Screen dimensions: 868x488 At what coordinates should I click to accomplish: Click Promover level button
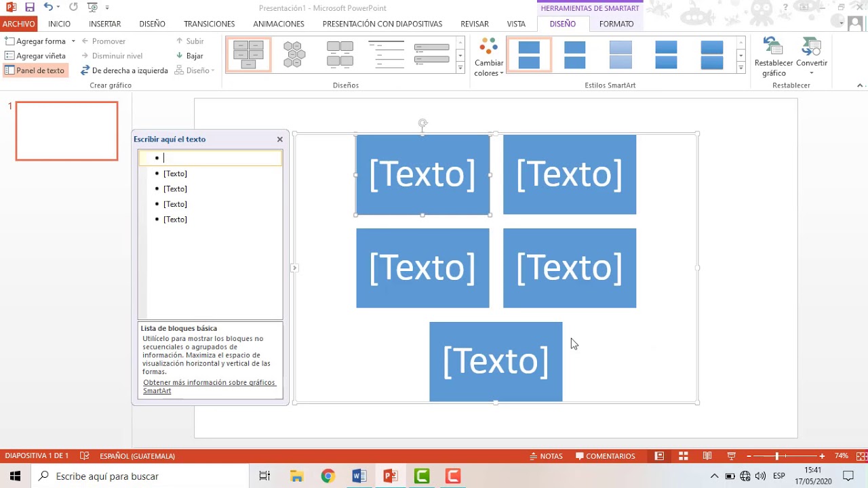click(103, 41)
